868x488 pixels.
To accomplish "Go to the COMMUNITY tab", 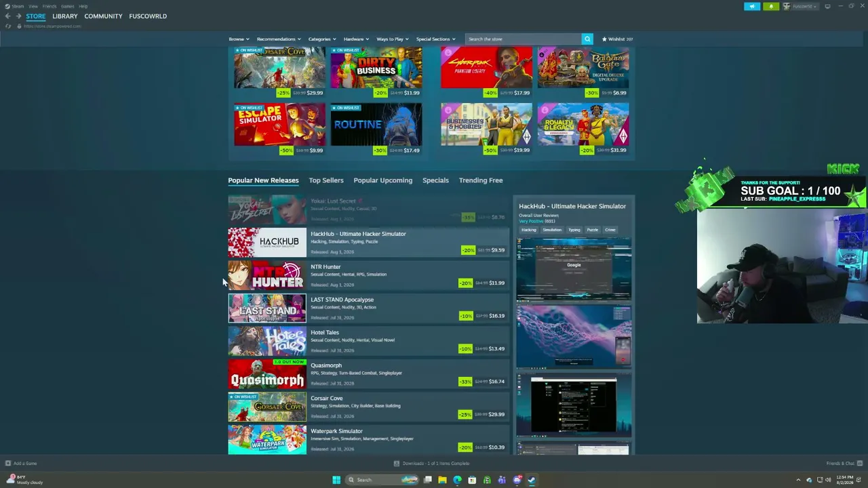I will [x=103, y=16].
